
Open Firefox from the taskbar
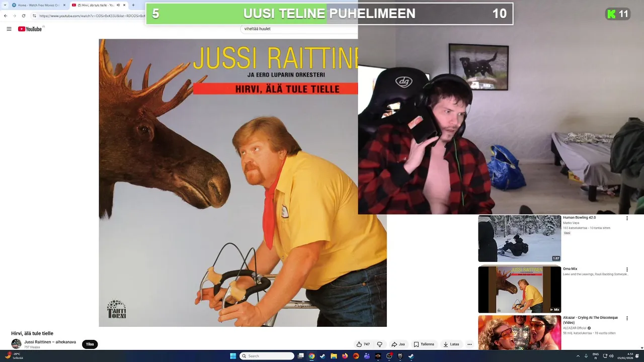(x=345, y=356)
